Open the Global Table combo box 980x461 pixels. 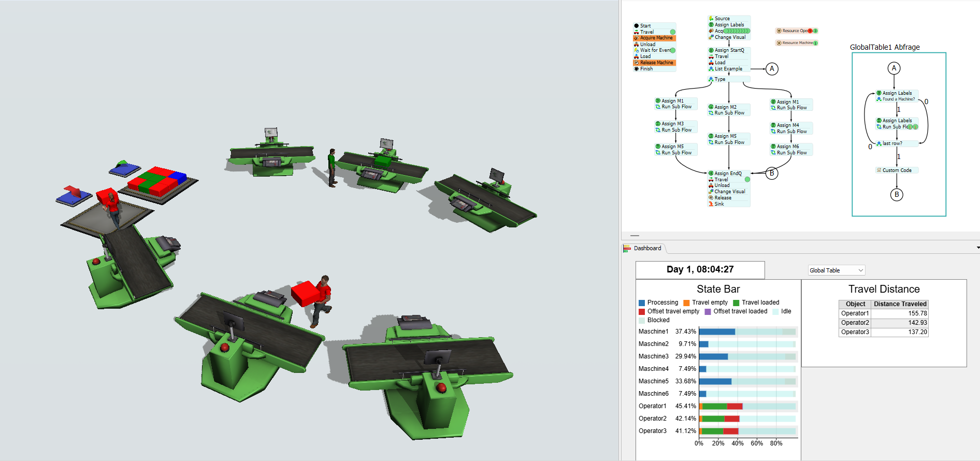837,270
